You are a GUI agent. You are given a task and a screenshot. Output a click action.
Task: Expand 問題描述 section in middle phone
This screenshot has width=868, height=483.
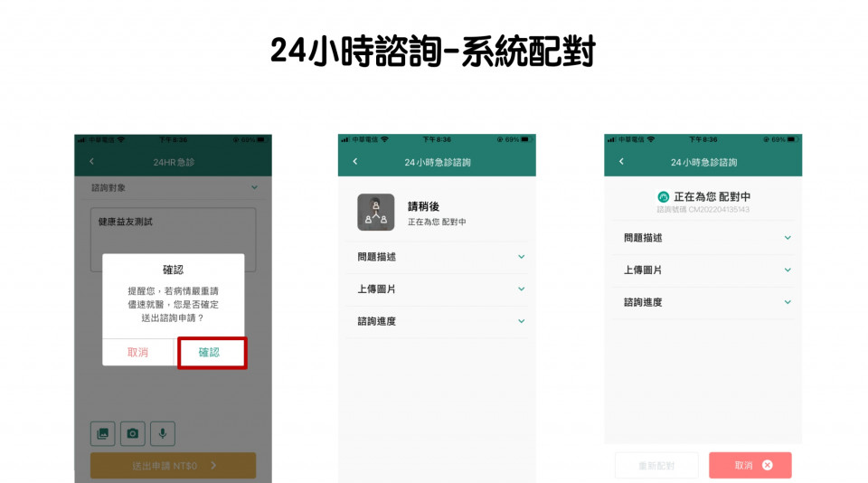[x=521, y=257]
